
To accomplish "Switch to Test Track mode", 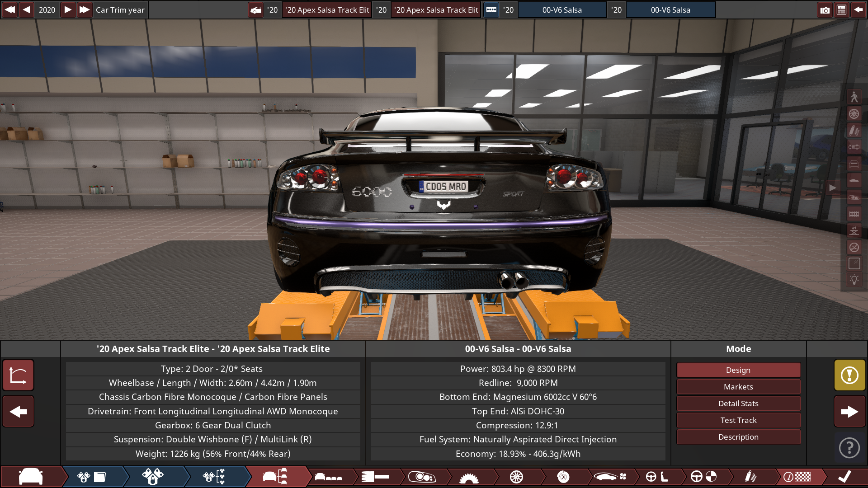I will coord(738,420).
